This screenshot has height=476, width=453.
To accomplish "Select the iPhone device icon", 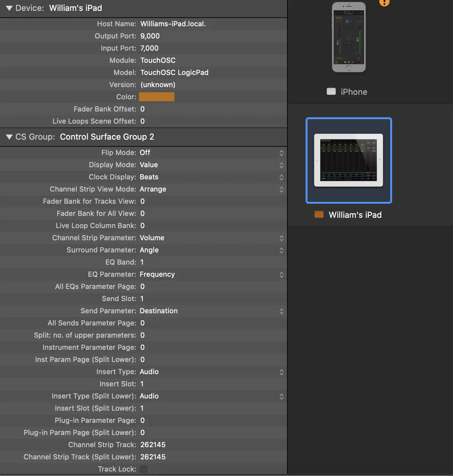I will [x=349, y=37].
